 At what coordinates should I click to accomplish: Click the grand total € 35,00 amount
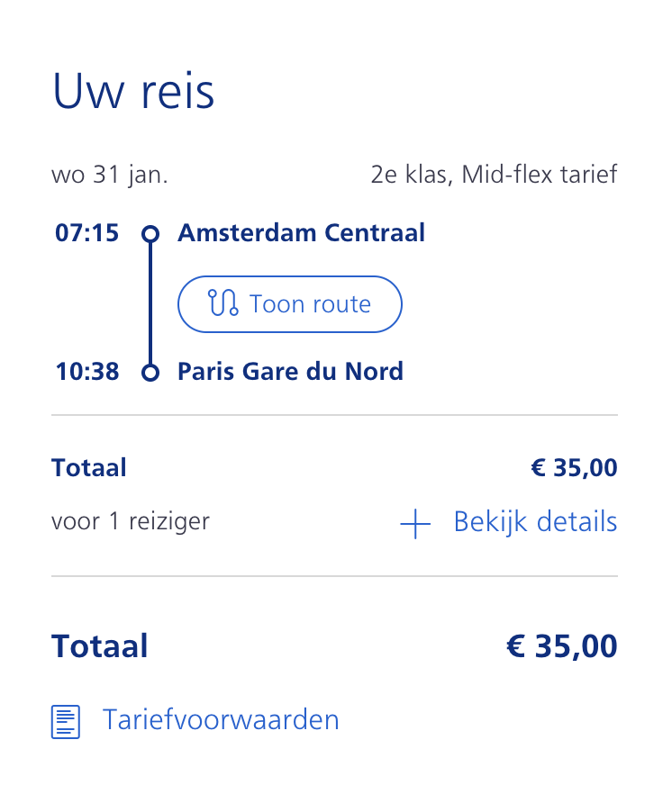tap(561, 646)
